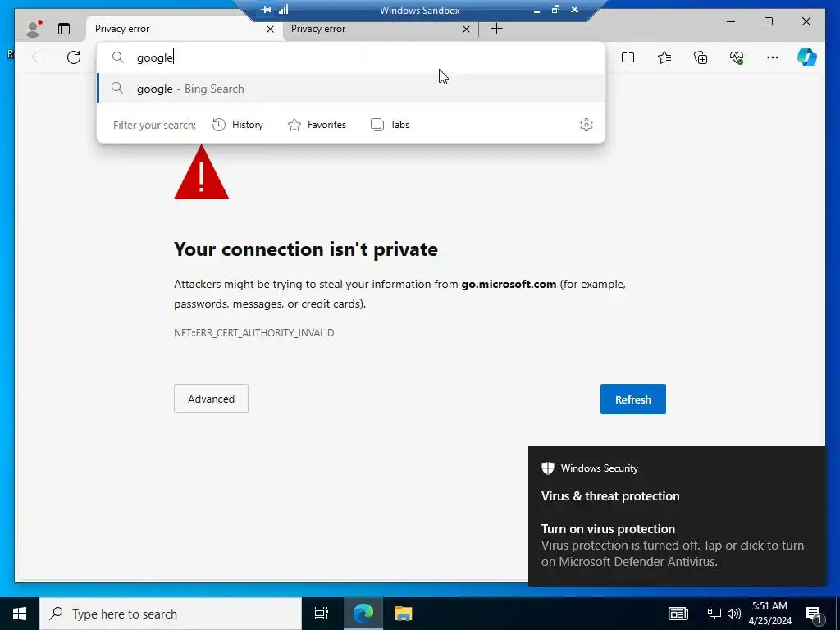
Task: Click the Windows Sandbox signal bars icon
Action: (x=283, y=10)
